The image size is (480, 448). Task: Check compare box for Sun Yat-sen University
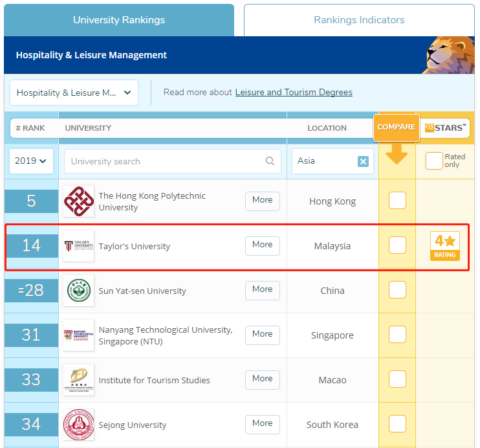(x=397, y=289)
